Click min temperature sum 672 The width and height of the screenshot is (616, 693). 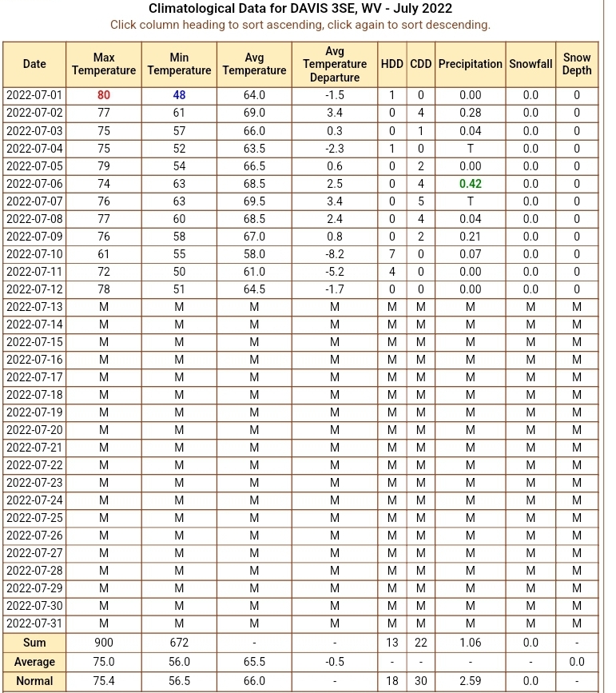coord(179,643)
